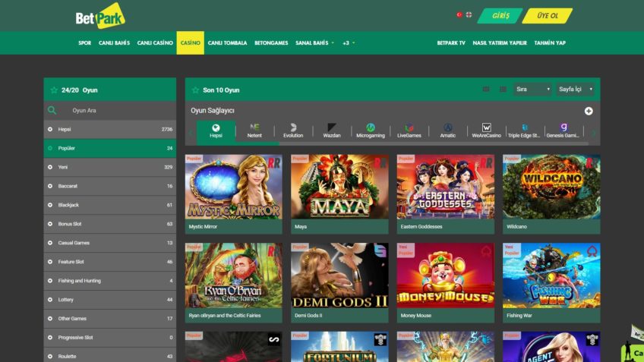Click the Giriş login button
The height and width of the screenshot is (362, 644).
pos(500,16)
